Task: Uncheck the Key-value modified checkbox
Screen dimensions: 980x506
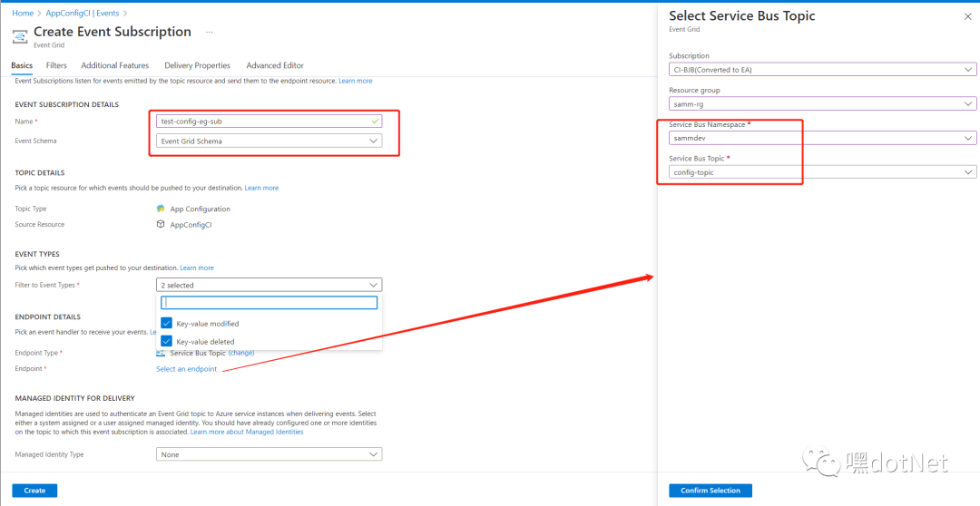Action: [166, 323]
